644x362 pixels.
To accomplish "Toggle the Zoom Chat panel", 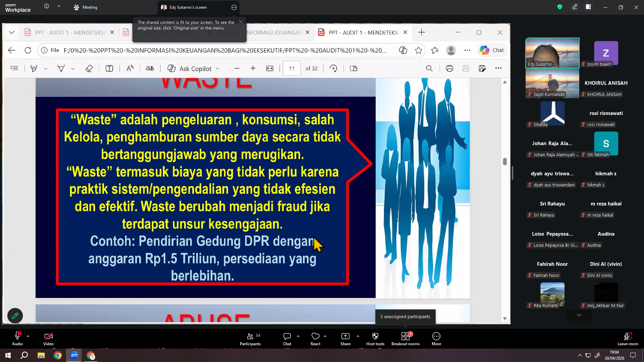I will [x=287, y=339].
